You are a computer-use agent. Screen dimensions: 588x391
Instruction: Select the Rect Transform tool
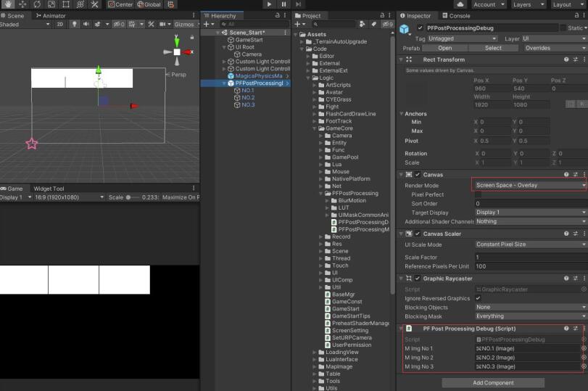[66, 4]
